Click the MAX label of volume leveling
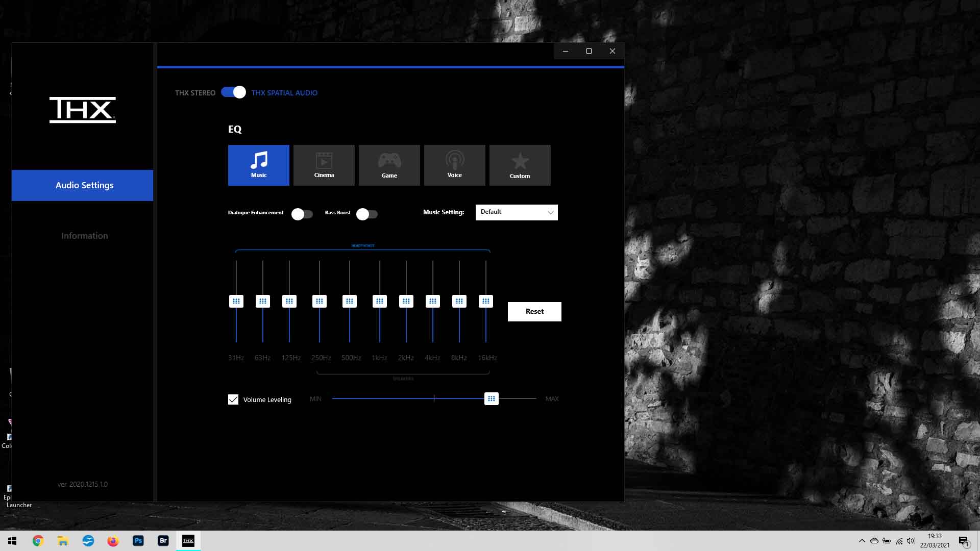 click(x=552, y=399)
